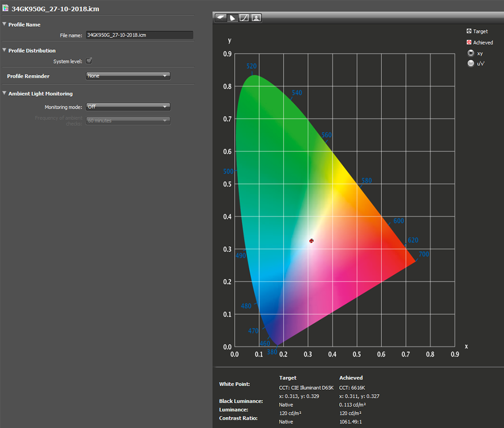Image resolution: width=504 pixels, height=428 pixels.
Task: Collapse the Profile Name section
Action: click(5, 24)
